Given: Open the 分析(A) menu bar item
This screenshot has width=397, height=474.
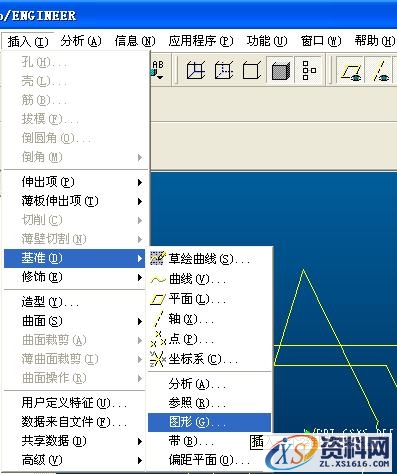Looking at the screenshot, I should 81,41.
